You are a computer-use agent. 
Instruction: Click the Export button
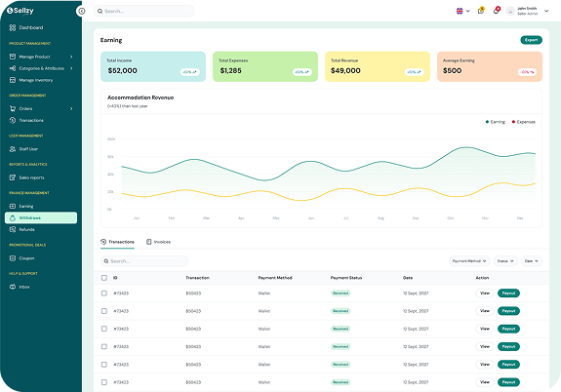(x=531, y=40)
